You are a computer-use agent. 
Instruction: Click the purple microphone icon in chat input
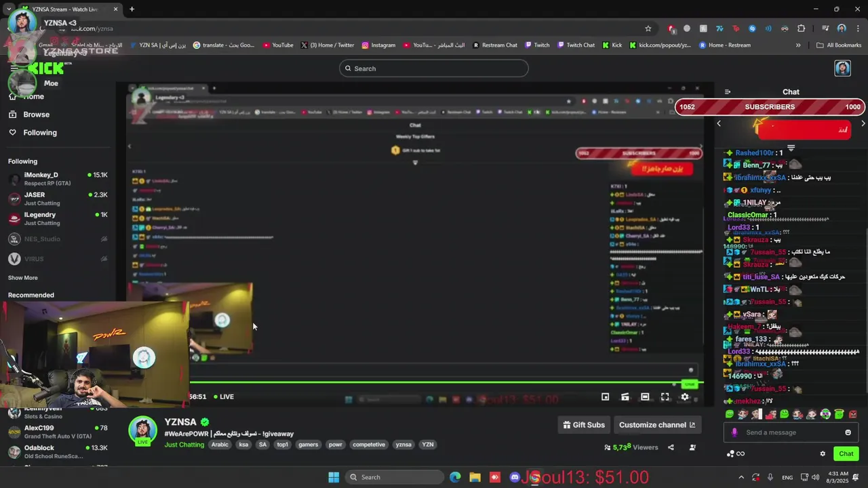pyautogui.click(x=734, y=432)
